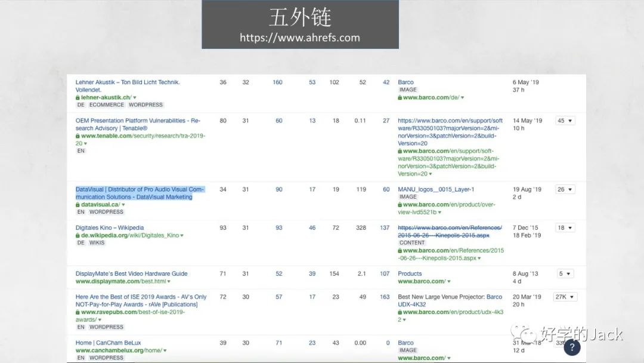Click the IMAGE badge under MANU_logos anchor
644x363 pixels.
point(407,196)
